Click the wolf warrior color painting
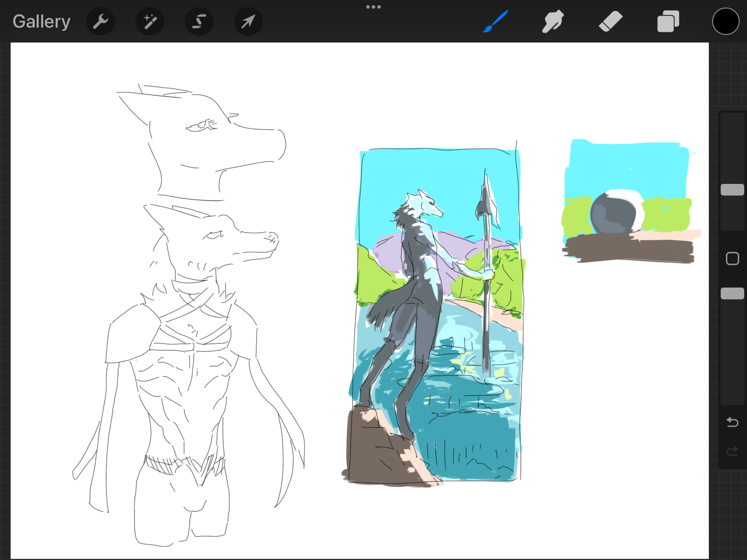This screenshot has width=747, height=560. (x=437, y=311)
